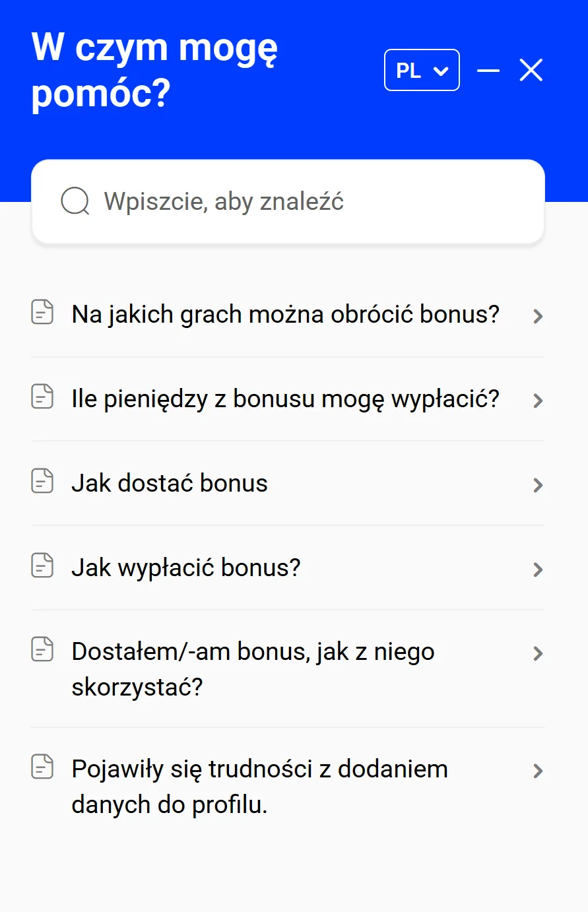This screenshot has height=912, width=588.
Task: Select the profile data difficulties help topic
Action: click(259, 786)
